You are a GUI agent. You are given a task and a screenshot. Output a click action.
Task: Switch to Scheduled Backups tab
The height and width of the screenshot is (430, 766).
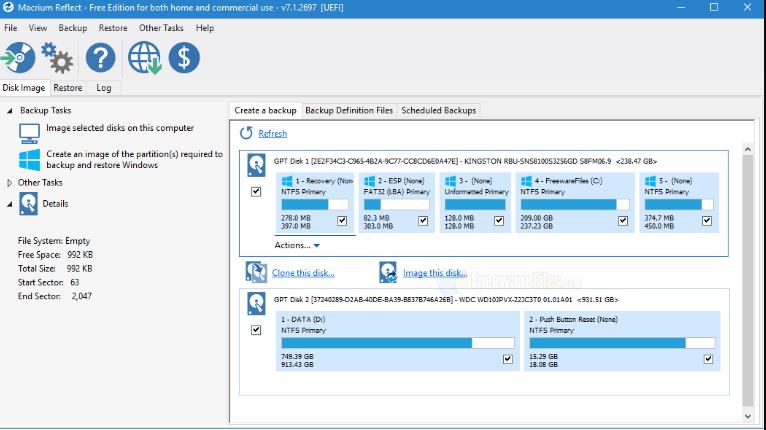click(439, 110)
